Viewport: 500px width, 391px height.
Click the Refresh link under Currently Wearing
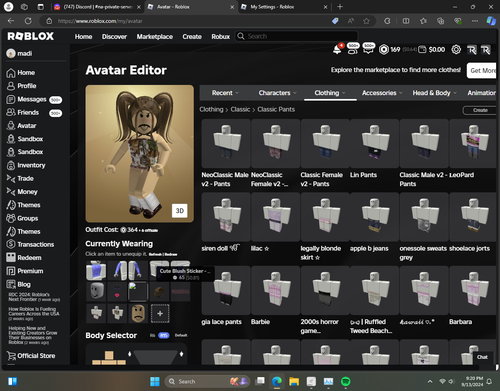pyautogui.click(x=155, y=254)
